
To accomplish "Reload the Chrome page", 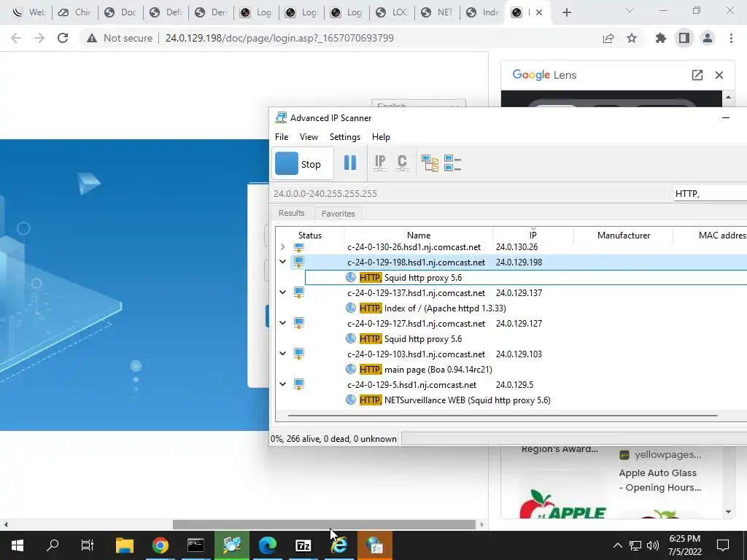I will (x=63, y=38).
